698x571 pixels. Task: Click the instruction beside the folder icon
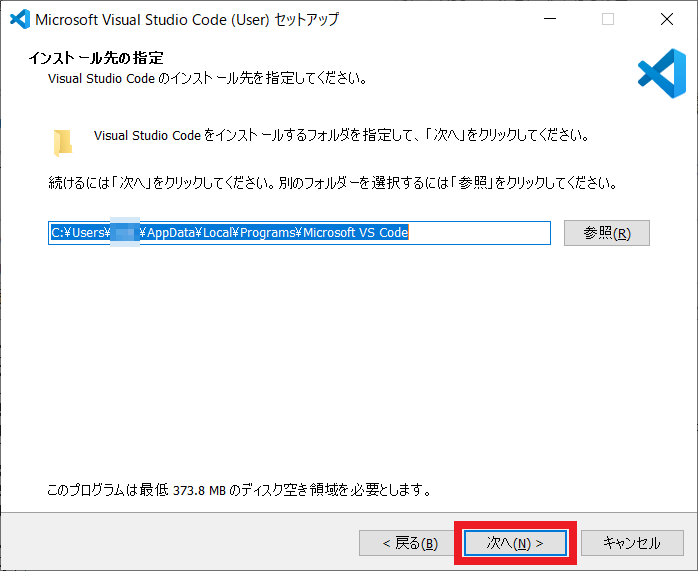(x=342, y=135)
